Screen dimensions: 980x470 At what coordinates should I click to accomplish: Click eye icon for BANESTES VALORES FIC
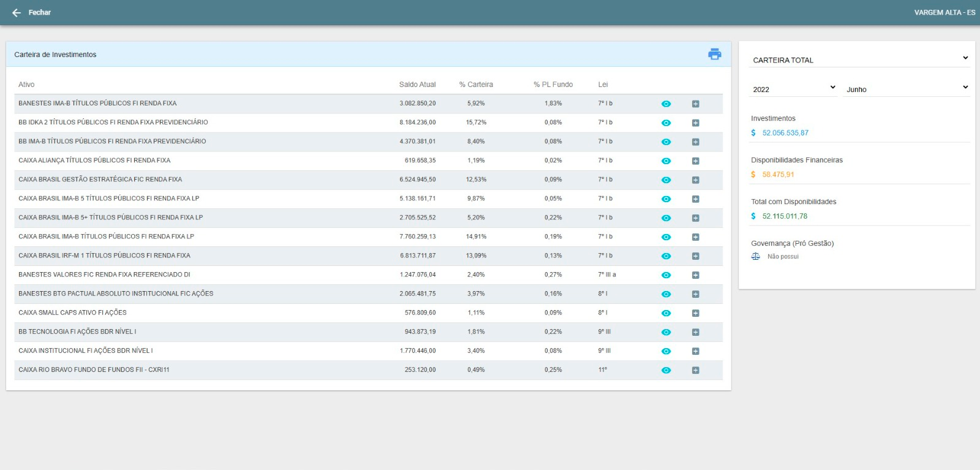click(x=666, y=275)
